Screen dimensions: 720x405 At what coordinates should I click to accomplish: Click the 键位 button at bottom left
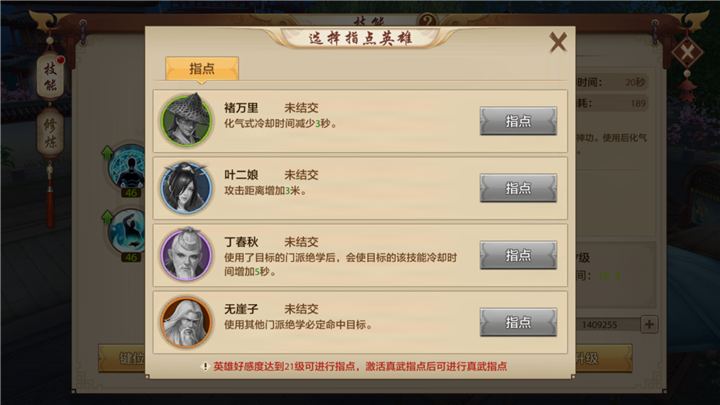[122, 358]
